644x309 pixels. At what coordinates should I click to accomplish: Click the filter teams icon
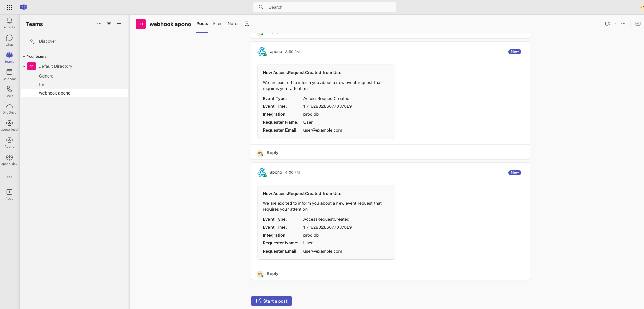(x=109, y=24)
